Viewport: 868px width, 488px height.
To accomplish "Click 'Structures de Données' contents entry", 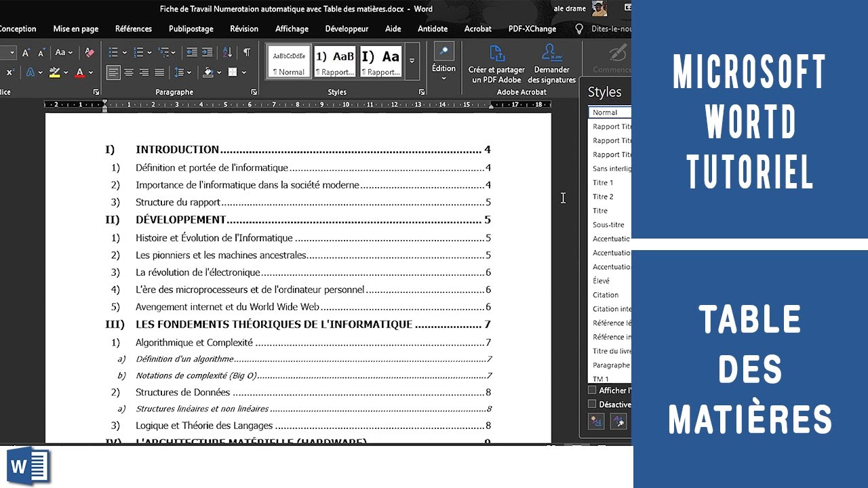I will 182,392.
